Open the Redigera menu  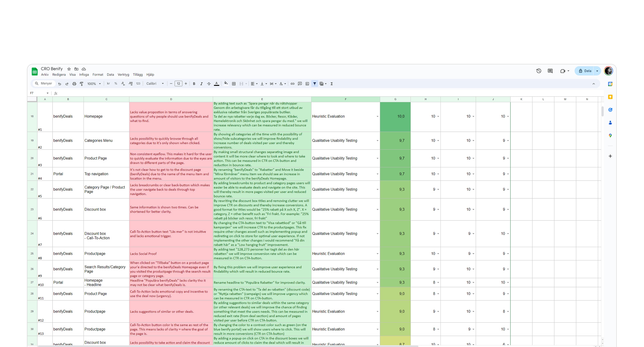pos(59,74)
